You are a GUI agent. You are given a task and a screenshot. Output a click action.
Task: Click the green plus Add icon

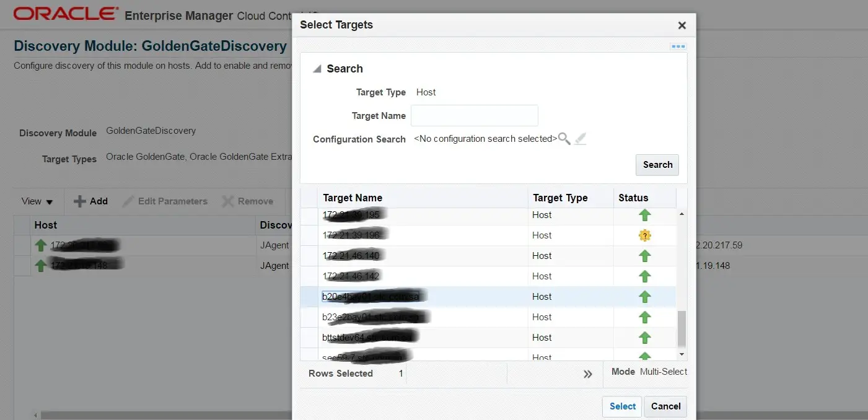tap(80, 201)
